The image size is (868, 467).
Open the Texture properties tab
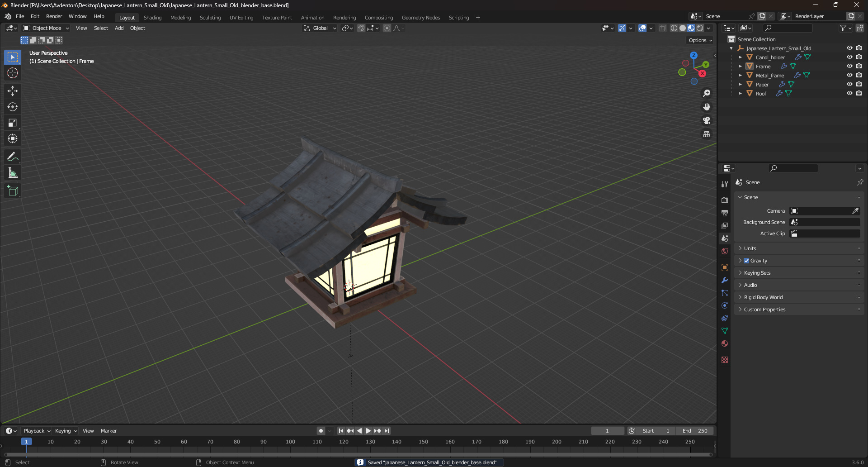[725, 360]
